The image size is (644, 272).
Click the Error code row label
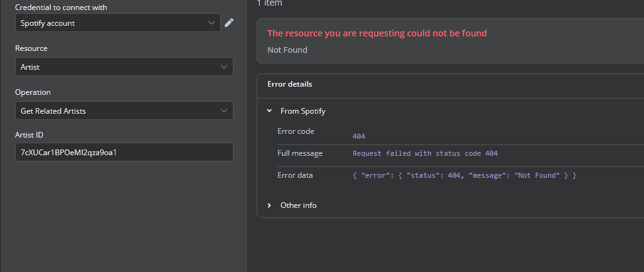pyautogui.click(x=296, y=131)
